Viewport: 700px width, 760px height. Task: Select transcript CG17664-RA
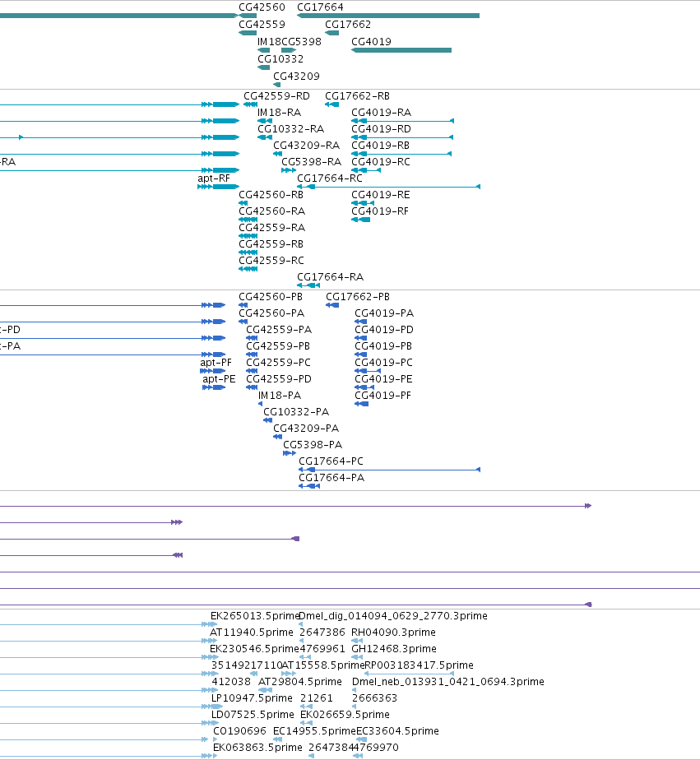pyautogui.click(x=330, y=278)
